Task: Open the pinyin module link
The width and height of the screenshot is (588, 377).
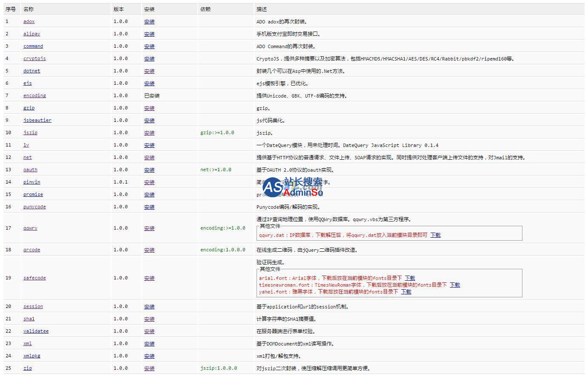Action: point(32,182)
